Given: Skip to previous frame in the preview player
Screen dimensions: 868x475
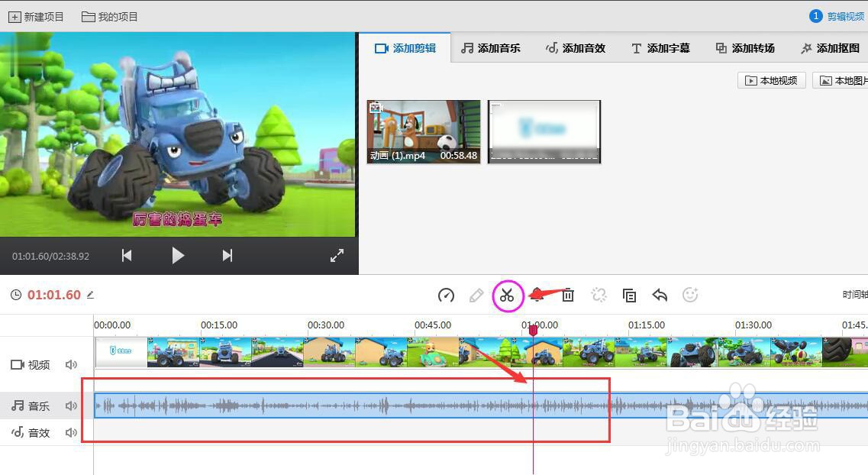Looking at the screenshot, I should 127,255.
